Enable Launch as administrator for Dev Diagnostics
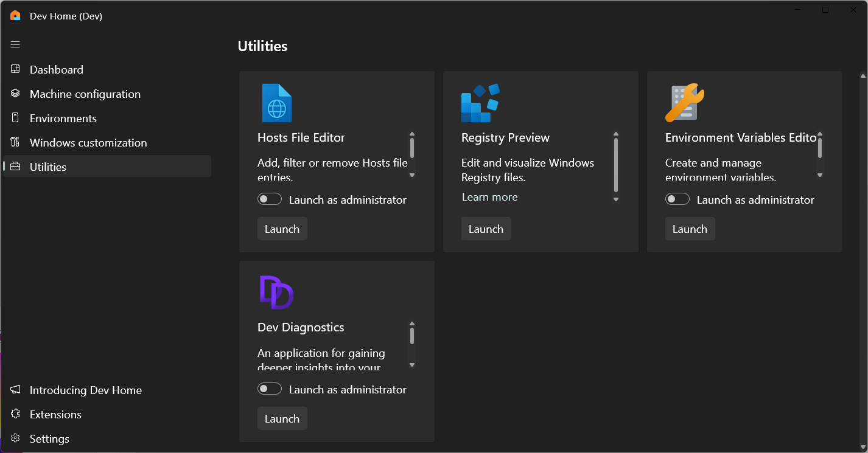This screenshot has height=453, width=868. click(x=270, y=389)
